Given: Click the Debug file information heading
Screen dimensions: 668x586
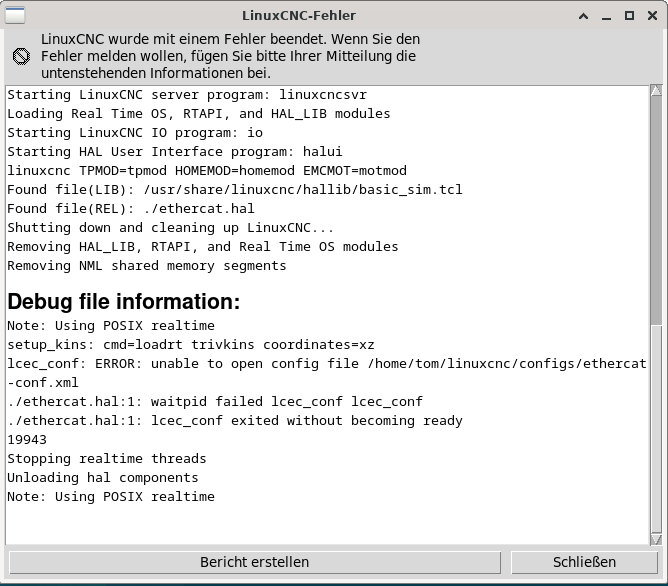Looking at the screenshot, I should coord(124,302).
